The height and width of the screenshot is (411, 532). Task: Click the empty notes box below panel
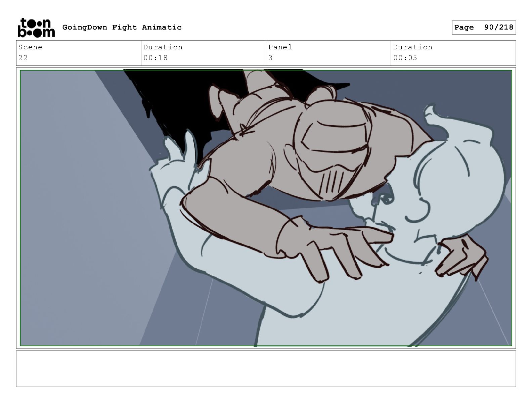click(266, 369)
